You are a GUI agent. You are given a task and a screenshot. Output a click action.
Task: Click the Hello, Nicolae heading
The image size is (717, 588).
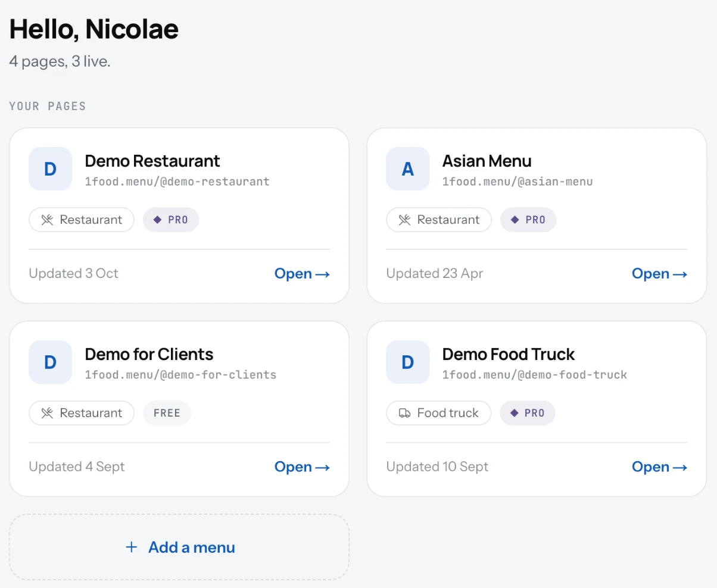[94, 29]
